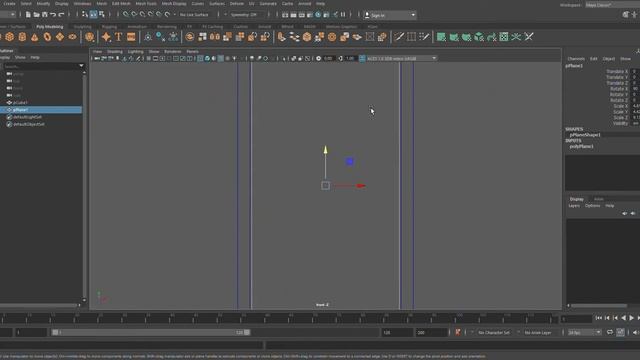The width and height of the screenshot is (640, 360).
Task: Click the polygon Type text tool icon
Action: pyautogui.click(x=119, y=37)
